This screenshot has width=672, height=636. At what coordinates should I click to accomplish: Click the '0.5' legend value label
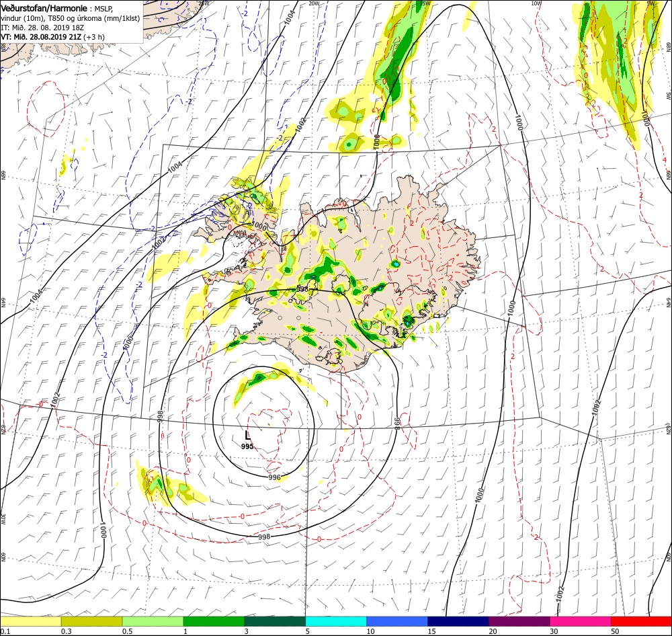(x=127, y=631)
